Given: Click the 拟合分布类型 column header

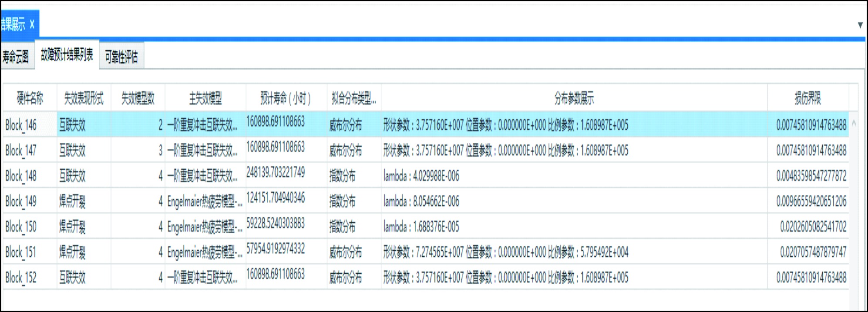Looking at the screenshot, I should coord(353,98).
